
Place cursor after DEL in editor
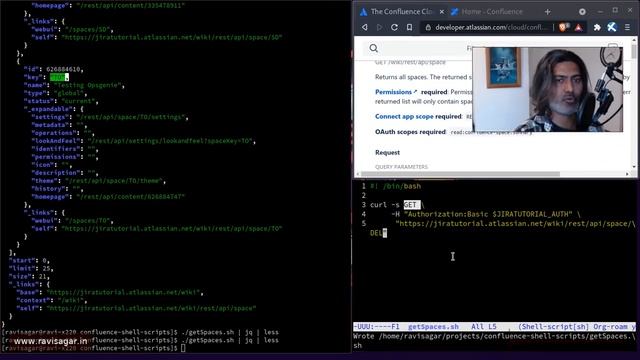pyautogui.click(x=385, y=233)
